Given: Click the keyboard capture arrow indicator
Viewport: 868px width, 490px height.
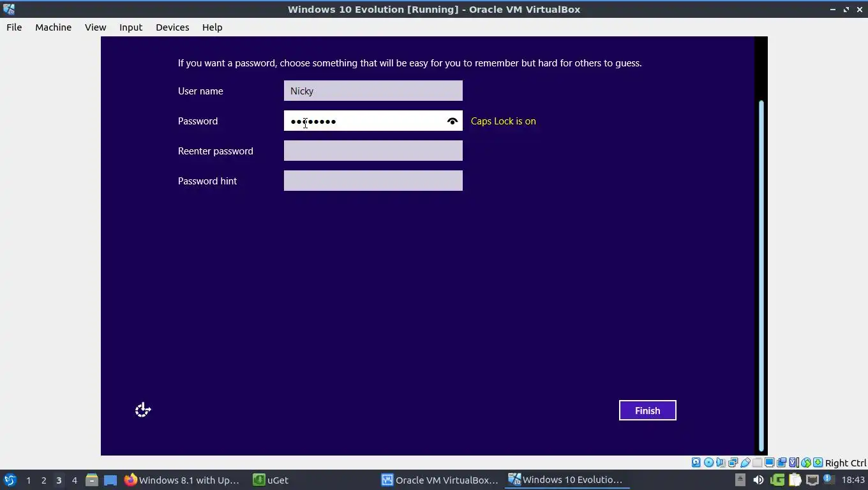Looking at the screenshot, I should point(818,463).
